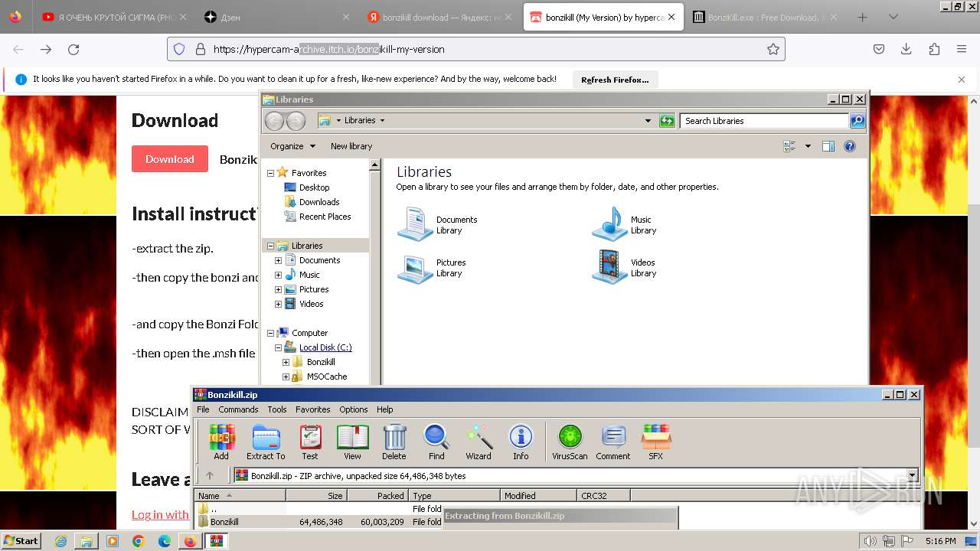
Task: Click the Explorer back arrow button
Action: pos(274,121)
